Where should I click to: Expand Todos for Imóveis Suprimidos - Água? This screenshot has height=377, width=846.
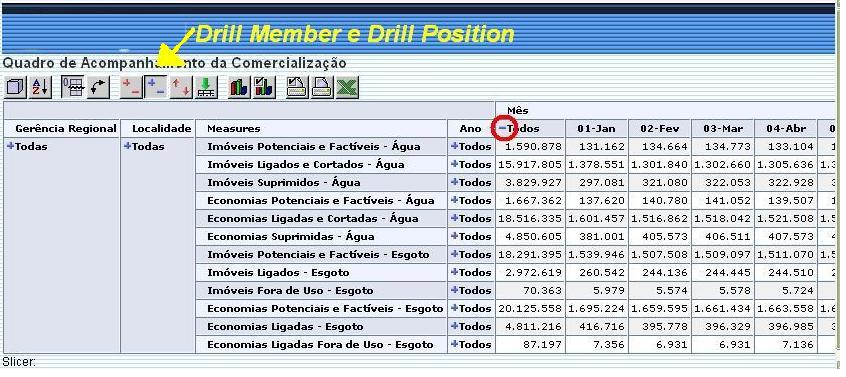coord(455,182)
